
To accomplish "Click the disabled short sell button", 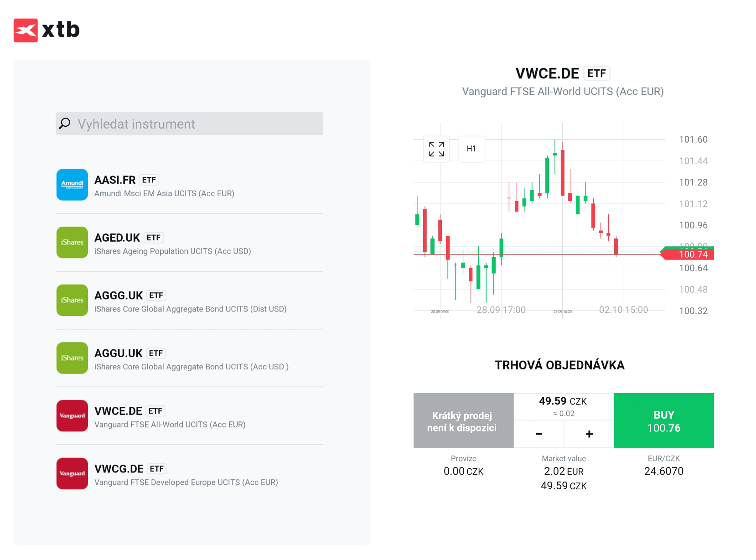I will pyautogui.click(x=463, y=420).
